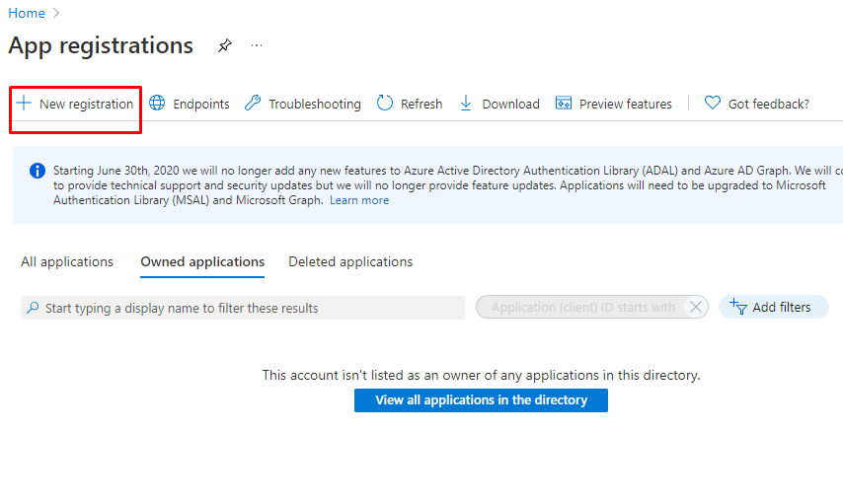
Task: Click the display name filter search field
Action: pyautogui.click(x=242, y=308)
